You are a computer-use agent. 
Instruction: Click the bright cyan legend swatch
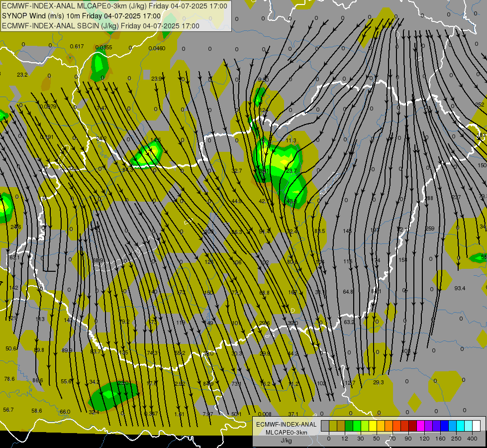461,426
